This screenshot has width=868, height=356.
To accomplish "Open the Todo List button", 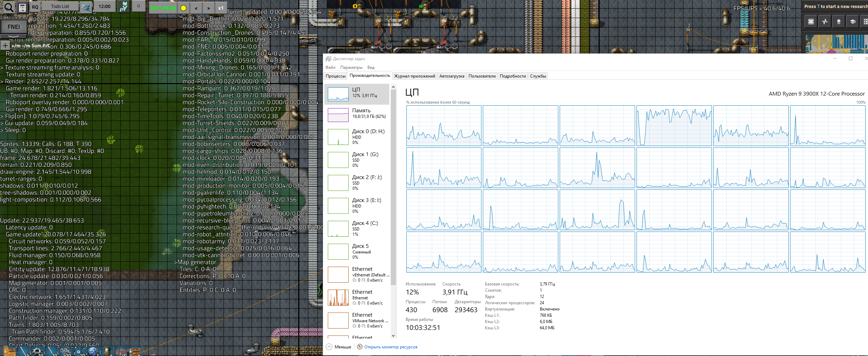I will [x=60, y=6].
